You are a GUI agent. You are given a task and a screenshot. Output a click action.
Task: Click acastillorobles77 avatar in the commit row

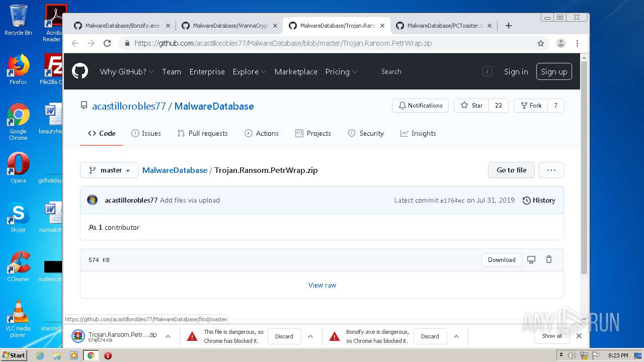[92, 200]
